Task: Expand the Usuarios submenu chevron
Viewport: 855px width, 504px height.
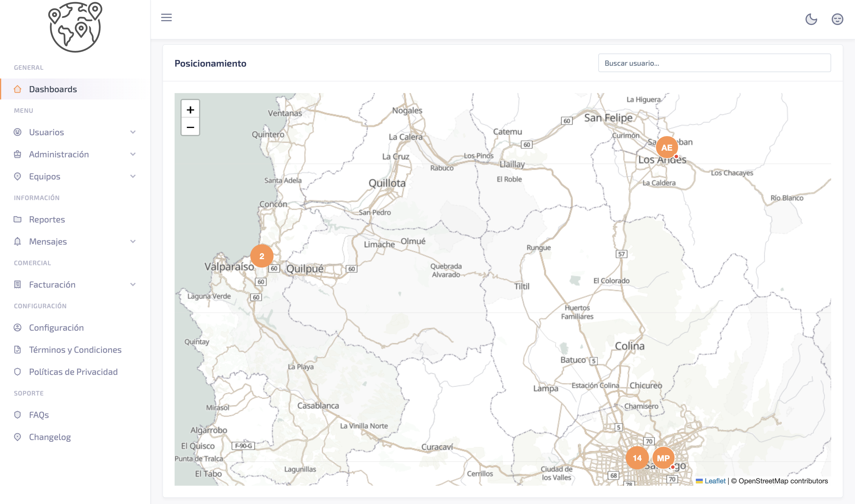Action: pos(133,132)
